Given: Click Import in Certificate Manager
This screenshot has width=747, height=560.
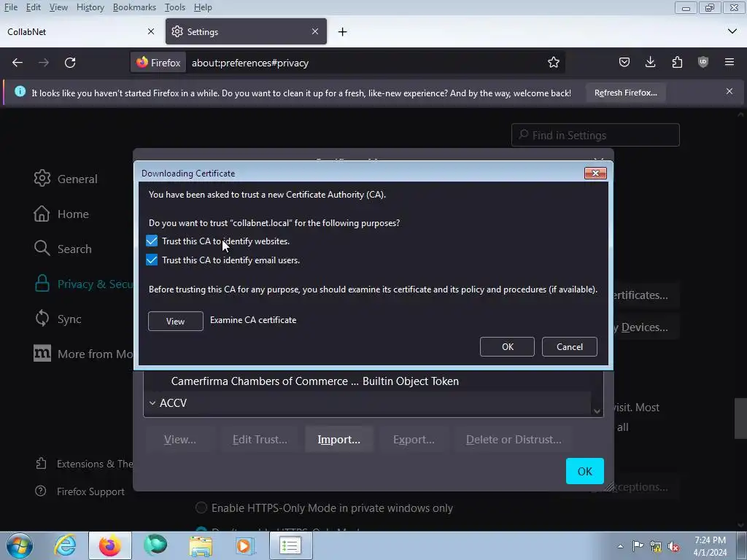Looking at the screenshot, I should [338, 439].
